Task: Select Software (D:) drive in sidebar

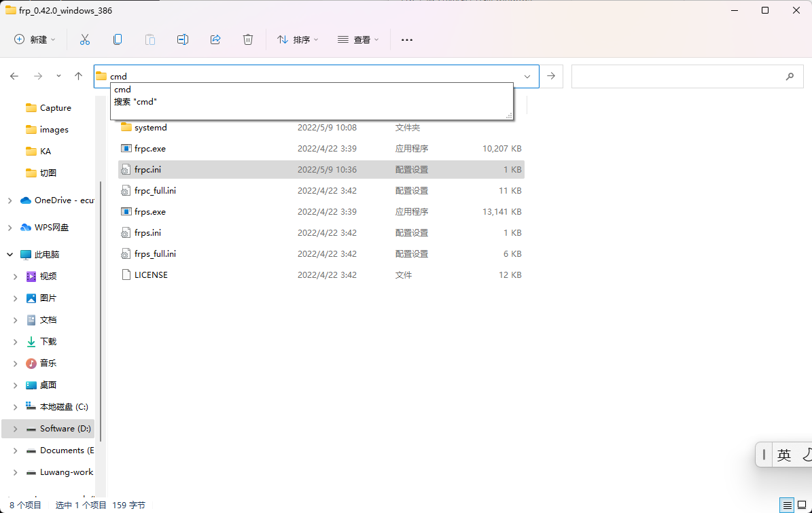Action: pyautogui.click(x=65, y=429)
